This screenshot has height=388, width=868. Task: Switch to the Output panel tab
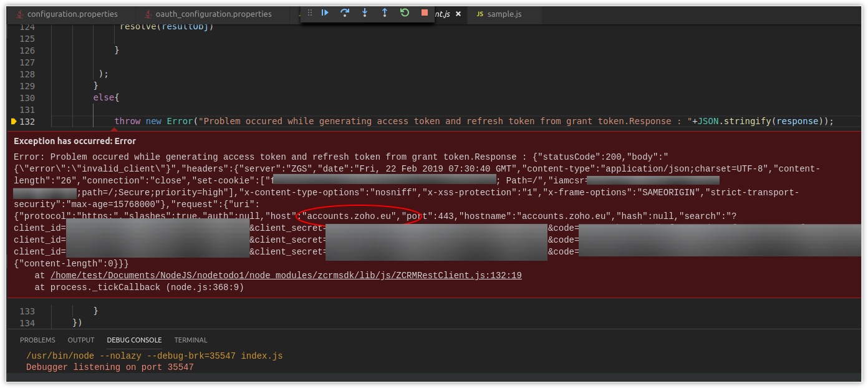(81, 340)
